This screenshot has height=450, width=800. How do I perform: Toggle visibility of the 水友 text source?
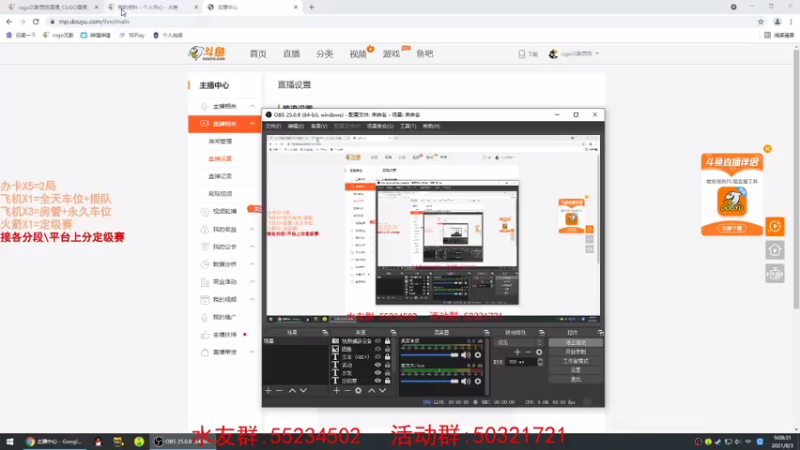click(x=378, y=373)
